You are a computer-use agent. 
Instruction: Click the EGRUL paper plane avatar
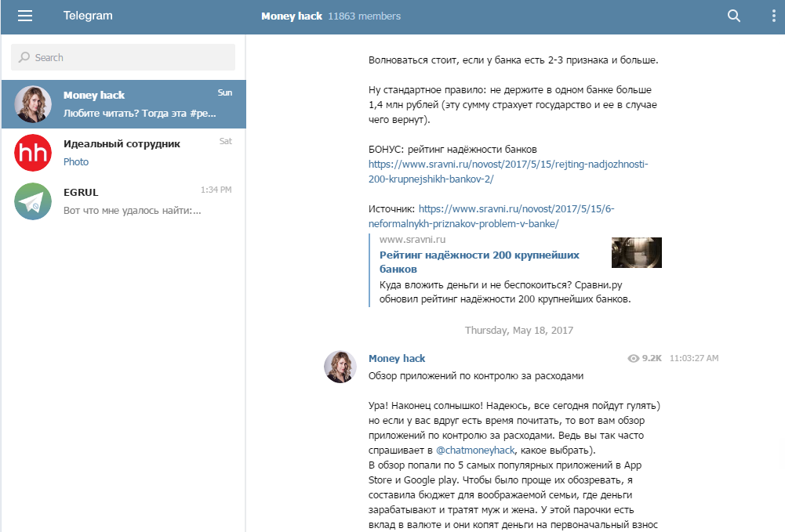33,201
